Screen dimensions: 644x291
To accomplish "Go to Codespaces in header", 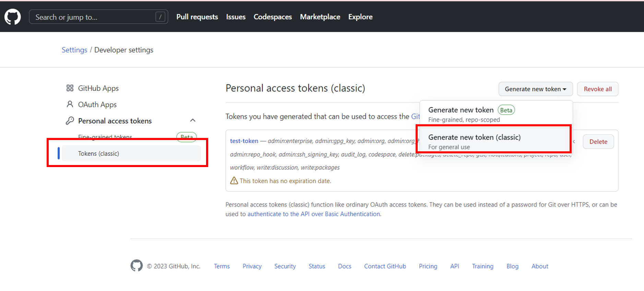I will 273,17.
